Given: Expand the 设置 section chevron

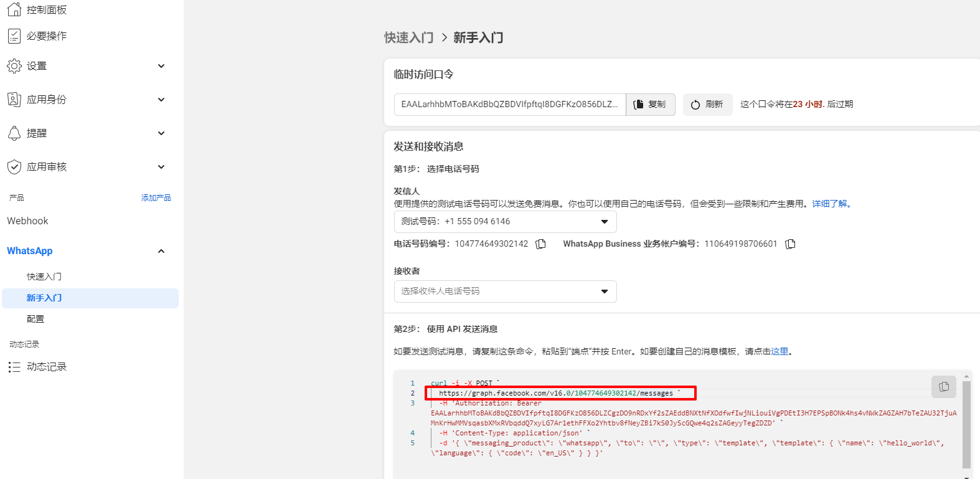Looking at the screenshot, I should pyautogui.click(x=161, y=66).
